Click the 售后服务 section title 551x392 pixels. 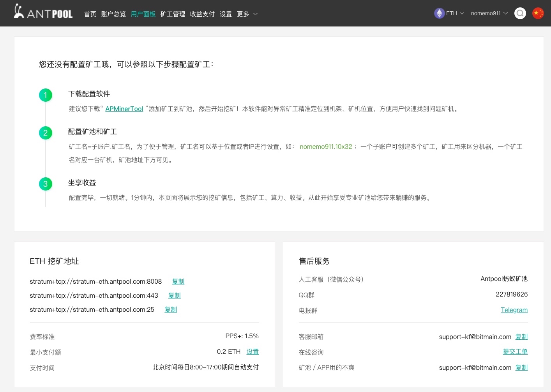pos(314,261)
